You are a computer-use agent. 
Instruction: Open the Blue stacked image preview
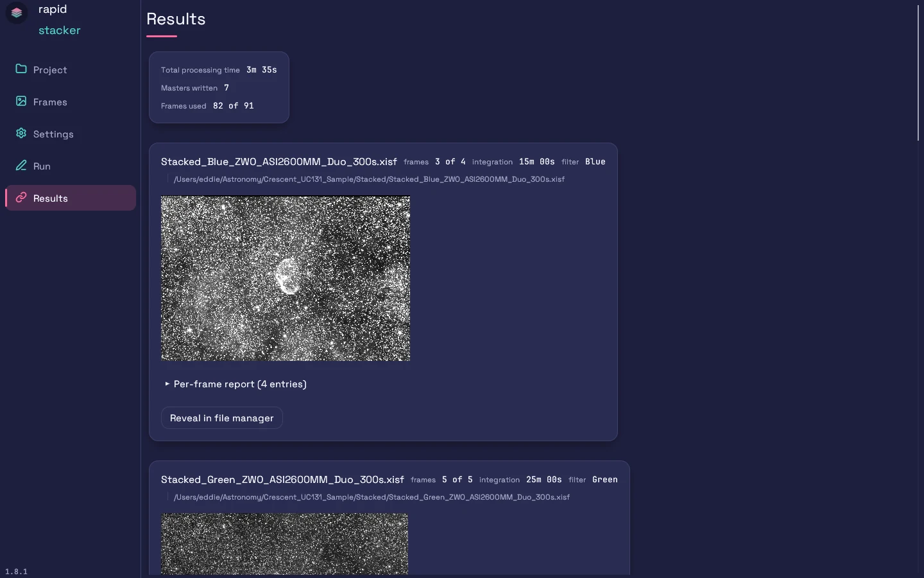pyautogui.click(x=286, y=278)
